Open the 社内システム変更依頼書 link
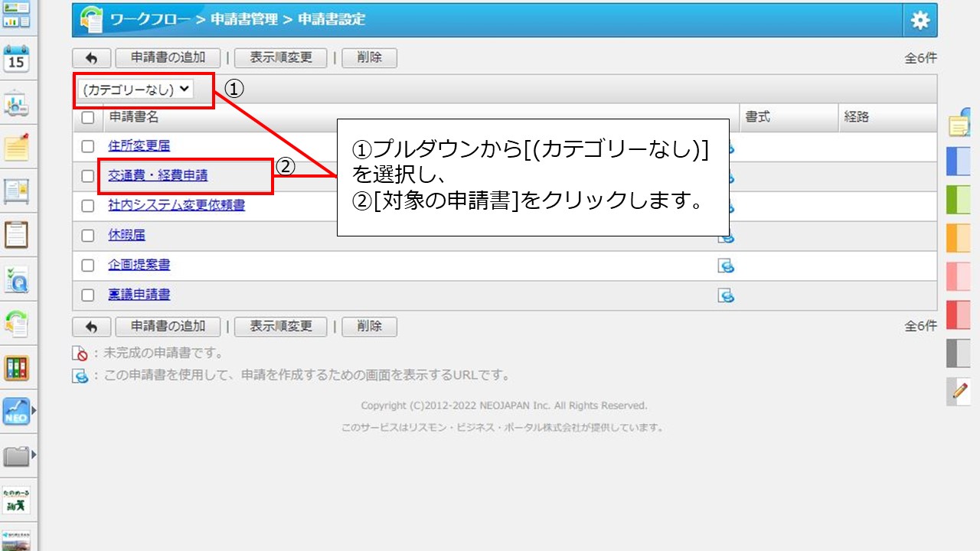Image resolution: width=980 pixels, height=551 pixels. coord(177,206)
